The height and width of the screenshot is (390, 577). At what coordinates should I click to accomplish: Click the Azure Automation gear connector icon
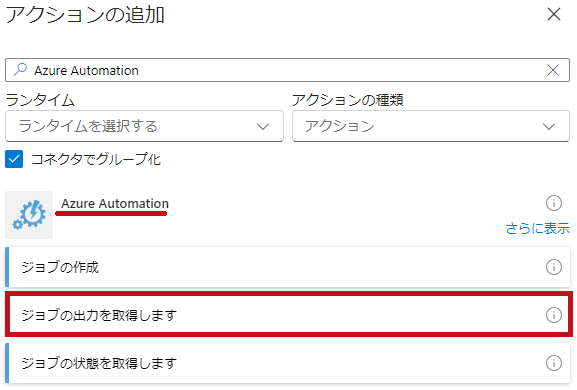click(29, 215)
